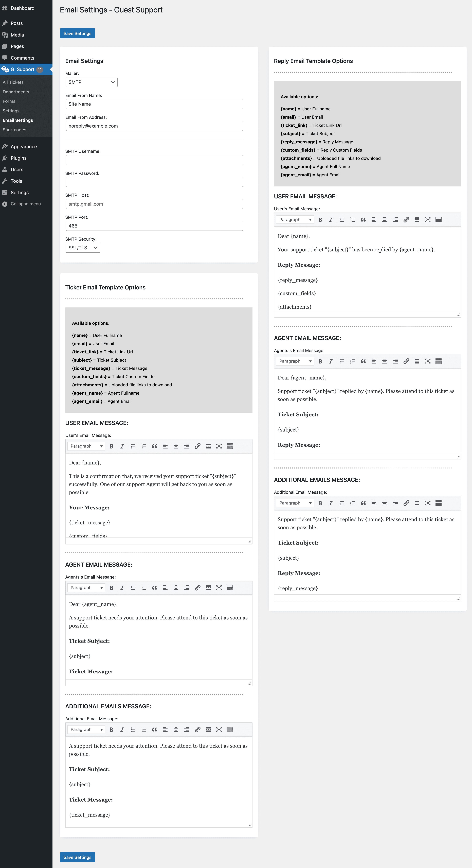This screenshot has height=868, width=472.
Task: Open Tools in the admin sidebar
Action: point(26,181)
